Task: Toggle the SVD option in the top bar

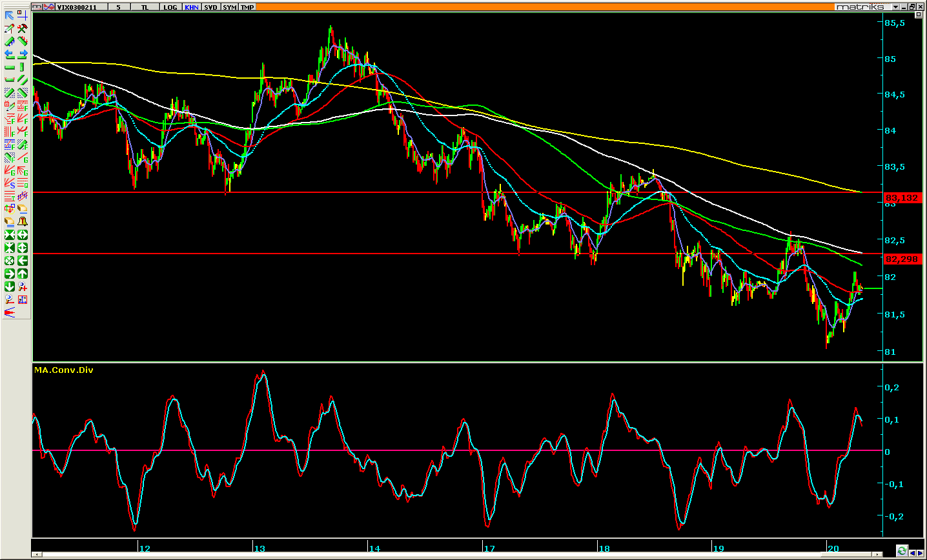Action: click(x=210, y=7)
